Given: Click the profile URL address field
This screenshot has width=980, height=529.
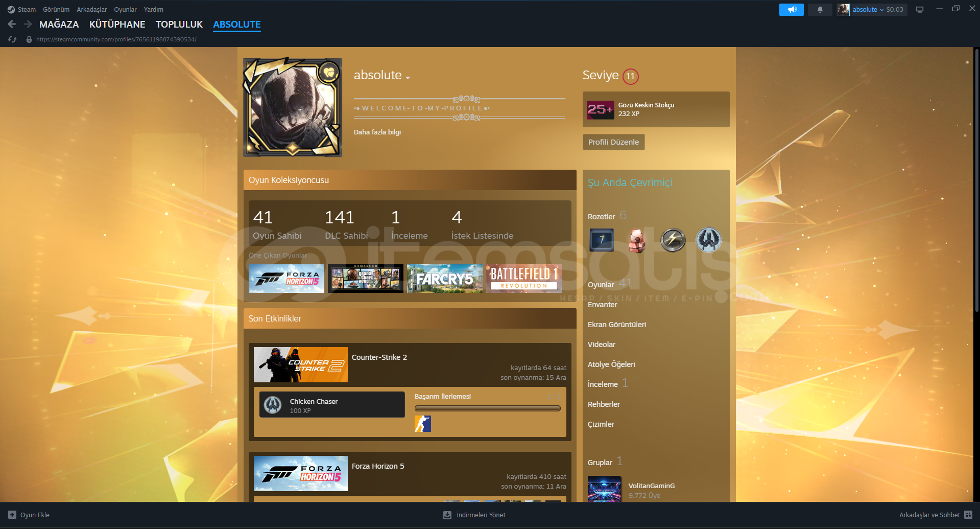Looking at the screenshot, I should (116, 39).
